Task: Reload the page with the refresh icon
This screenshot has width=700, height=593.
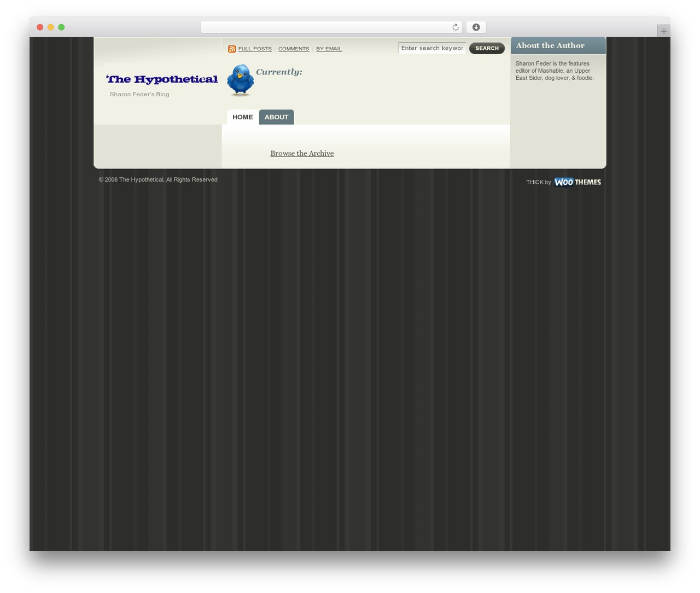Action: click(455, 27)
